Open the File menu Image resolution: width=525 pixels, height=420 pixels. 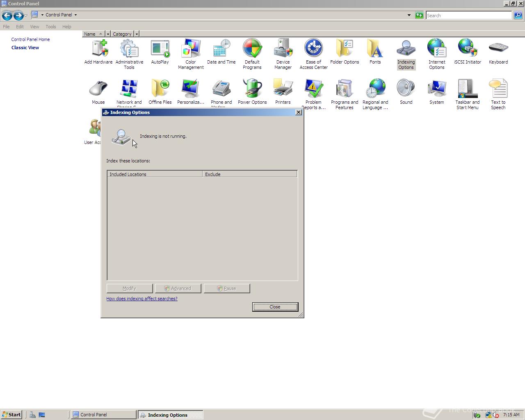click(x=6, y=27)
